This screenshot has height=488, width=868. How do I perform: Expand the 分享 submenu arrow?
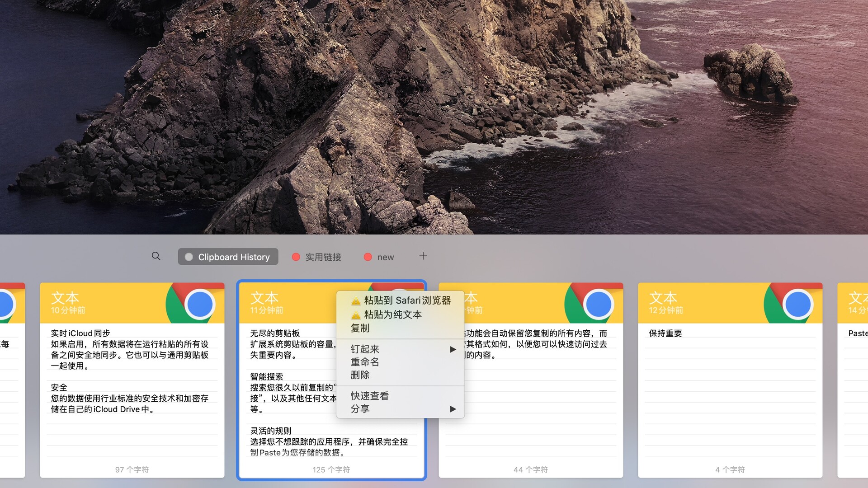[453, 409]
